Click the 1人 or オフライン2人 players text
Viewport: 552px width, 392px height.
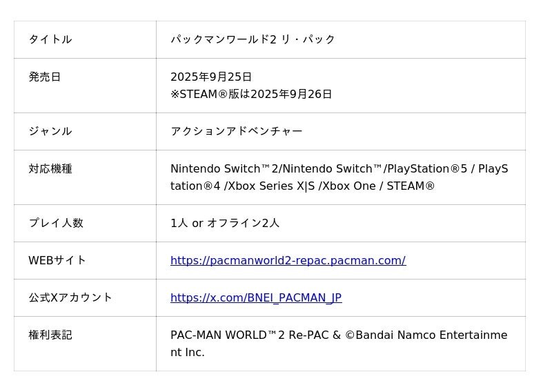(225, 223)
